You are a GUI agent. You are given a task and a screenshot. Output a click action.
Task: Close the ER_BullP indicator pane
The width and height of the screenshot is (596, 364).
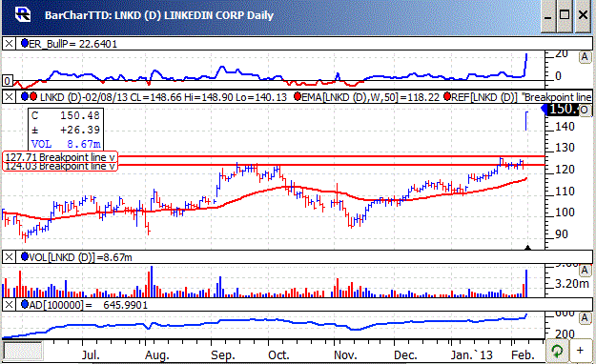9,44
